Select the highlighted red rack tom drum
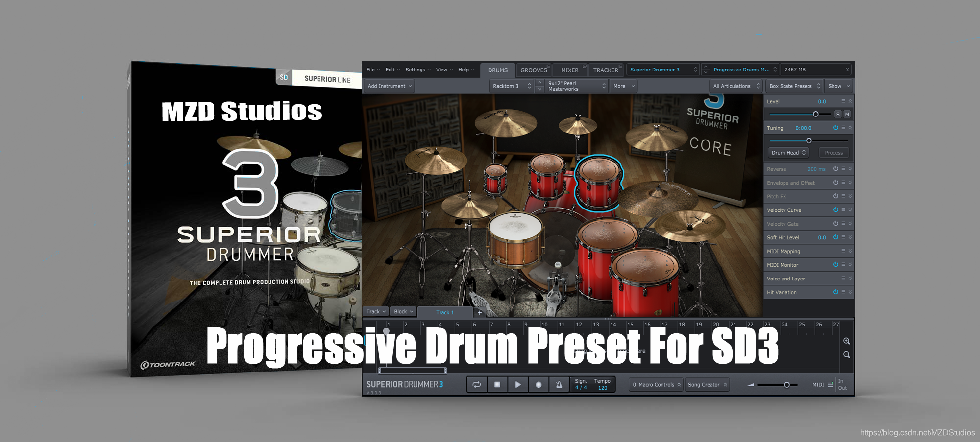The image size is (980, 442). click(598, 184)
